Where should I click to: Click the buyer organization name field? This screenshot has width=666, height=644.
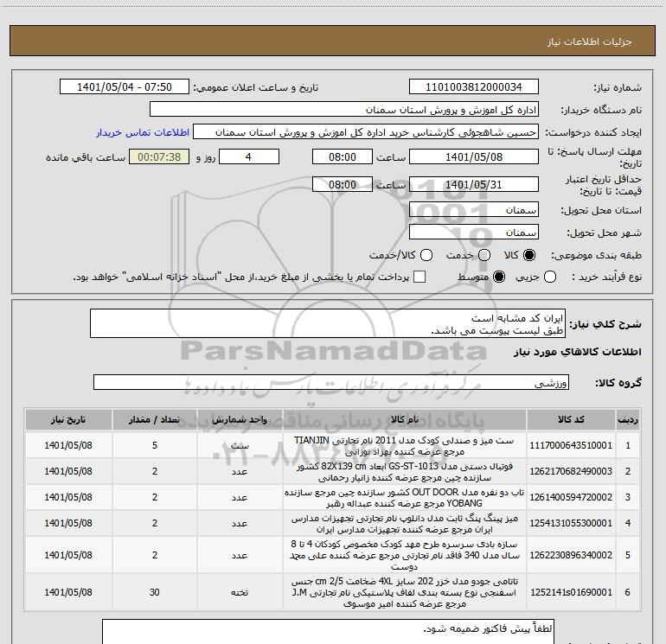(344, 110)
